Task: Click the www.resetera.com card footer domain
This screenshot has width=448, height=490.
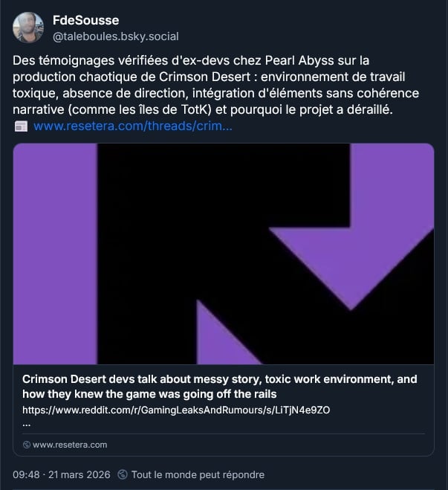Action: 70,445
